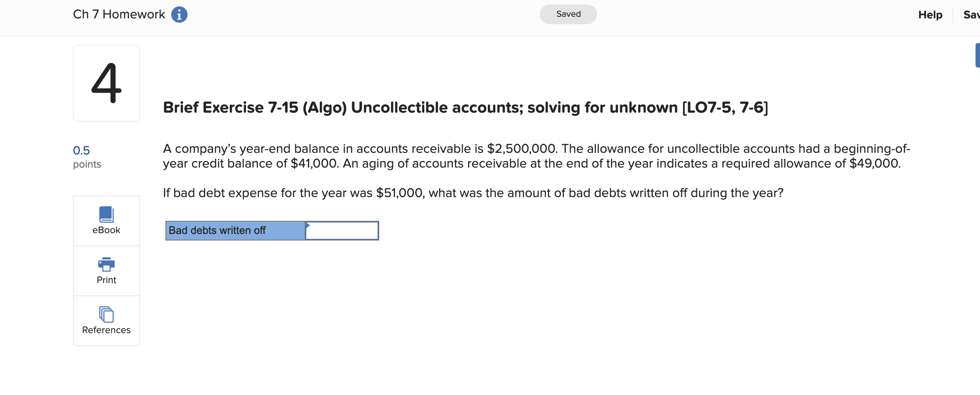Image resolution: width=980 pixels, height=395 pixels.
Task: Click the References text label
Action: click(x=106, y=330)
